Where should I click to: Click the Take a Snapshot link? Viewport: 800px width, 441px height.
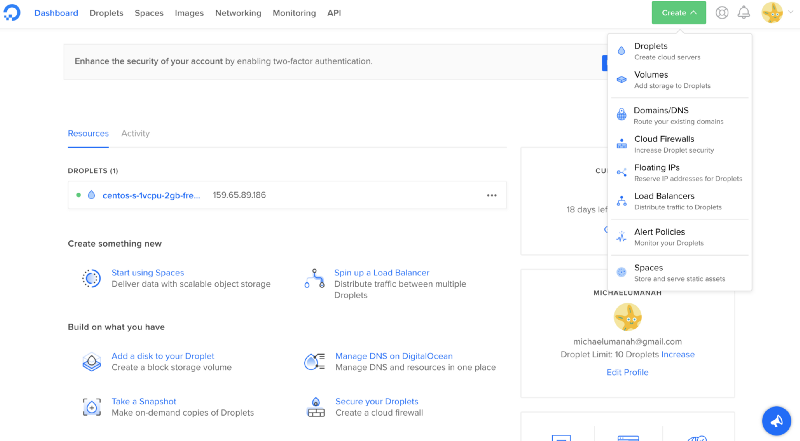144,401
